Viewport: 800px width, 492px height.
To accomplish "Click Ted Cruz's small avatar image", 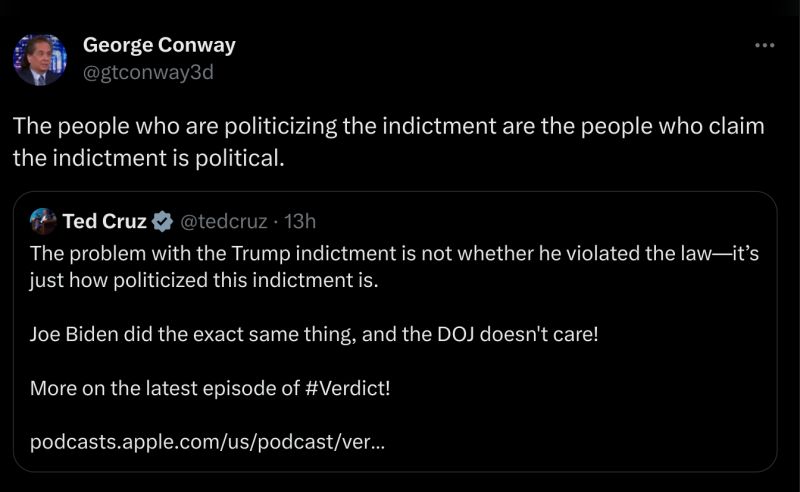I will click(x=43, y=221).
